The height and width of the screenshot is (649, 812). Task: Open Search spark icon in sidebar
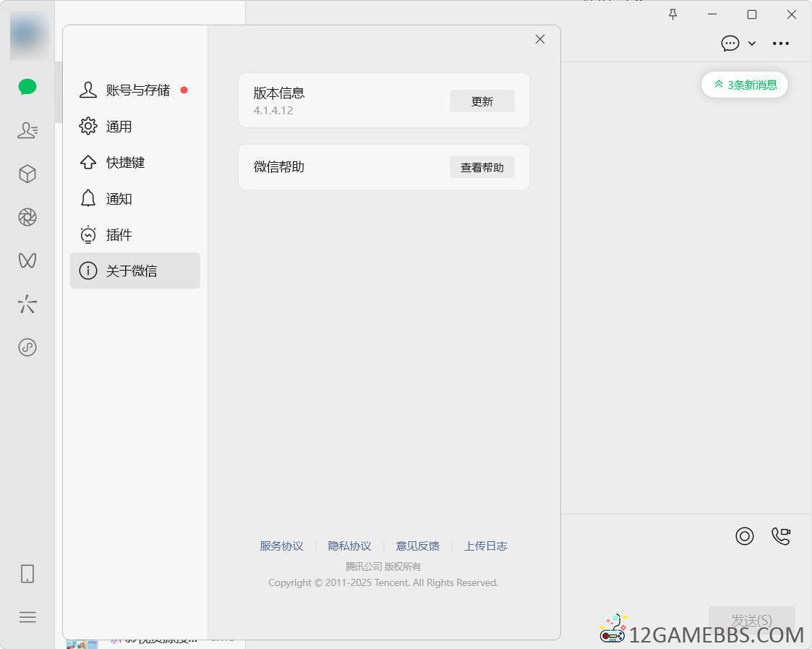[27, 304]
